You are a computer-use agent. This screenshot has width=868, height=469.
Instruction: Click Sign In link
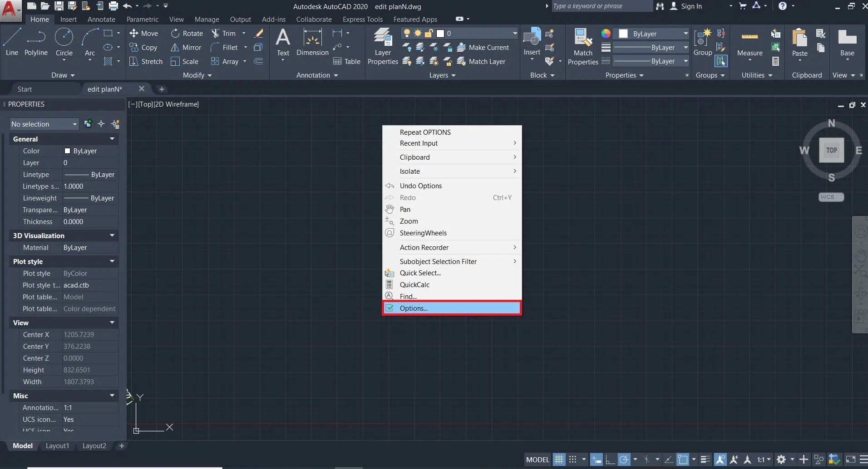(691, 6)
